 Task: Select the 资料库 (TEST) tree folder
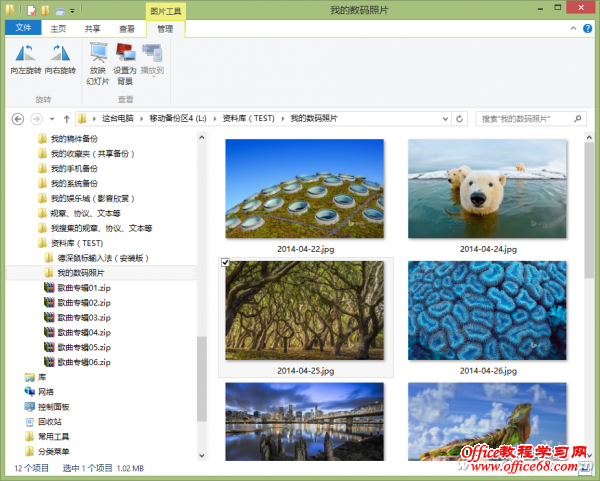click(71, 243)
